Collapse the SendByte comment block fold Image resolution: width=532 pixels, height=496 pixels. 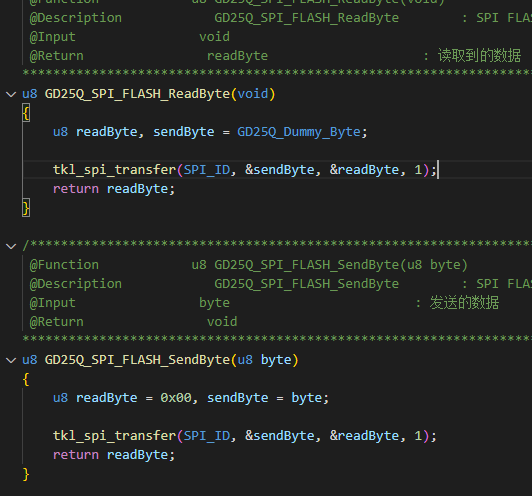tap(11, 246)
